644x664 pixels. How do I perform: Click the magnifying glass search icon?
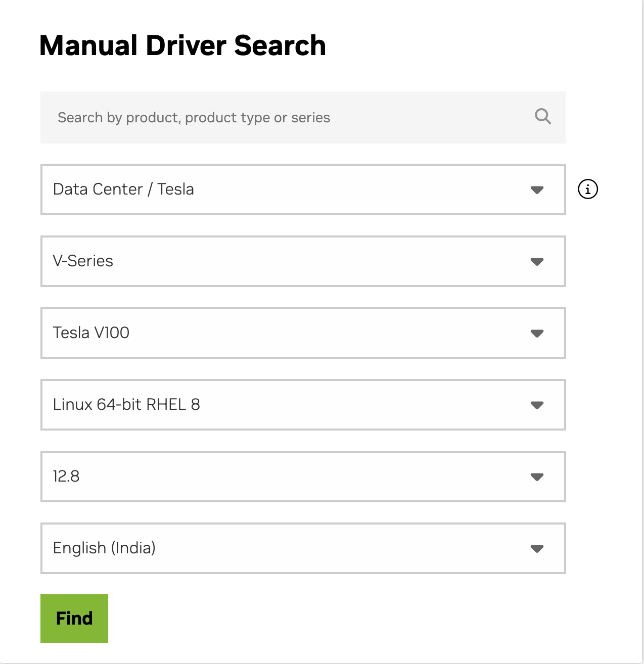[x=542, y=117]
